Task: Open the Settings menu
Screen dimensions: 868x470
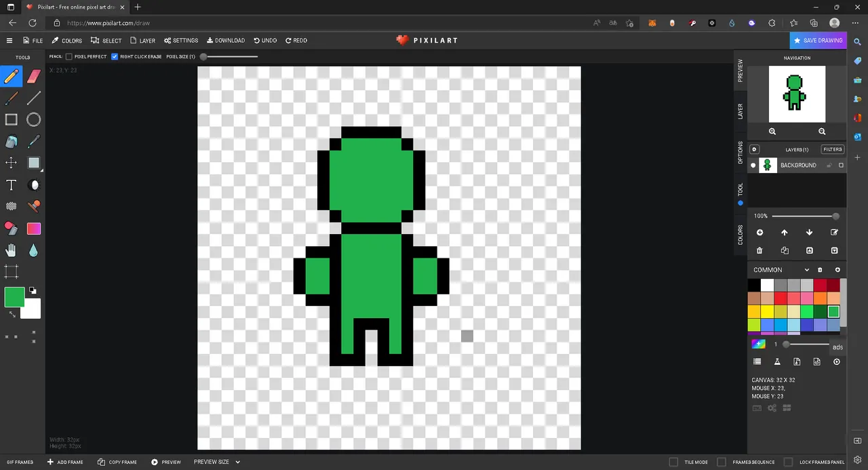Action: click(181, 41)
